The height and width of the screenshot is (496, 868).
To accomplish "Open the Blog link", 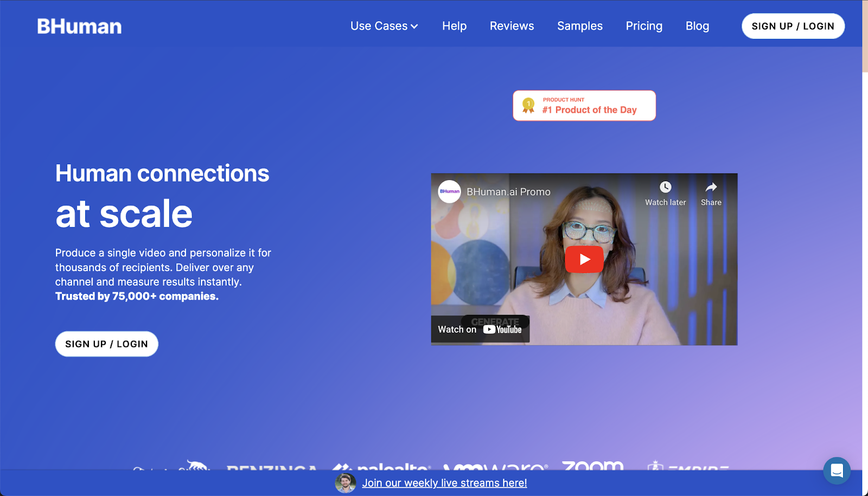I will (x=697, y=26).
